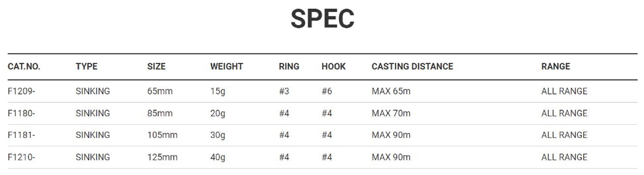Click the 105mm size cell
The image size is (644, 175).
(162, 135)
